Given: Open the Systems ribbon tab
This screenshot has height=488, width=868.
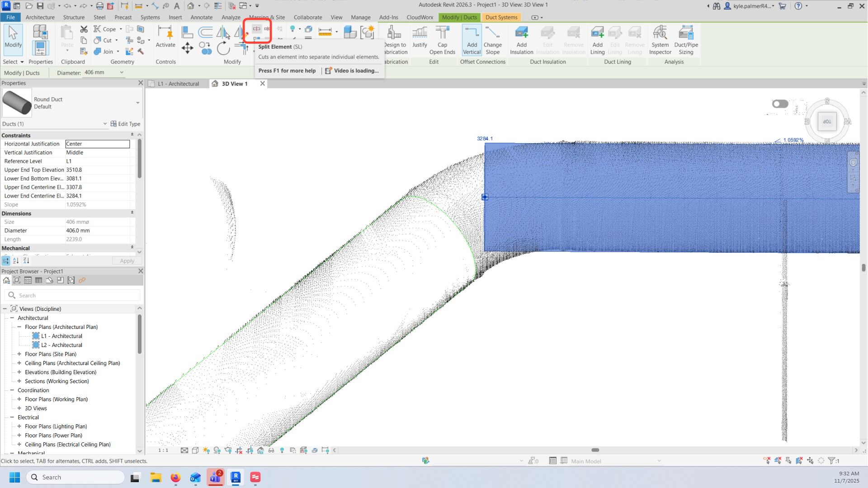Looking at the screenshot, I should tap(150, 17).
